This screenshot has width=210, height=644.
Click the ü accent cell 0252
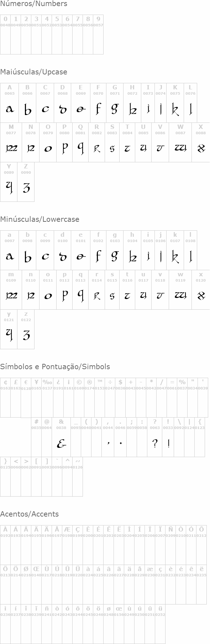click(x=160, y=624)
